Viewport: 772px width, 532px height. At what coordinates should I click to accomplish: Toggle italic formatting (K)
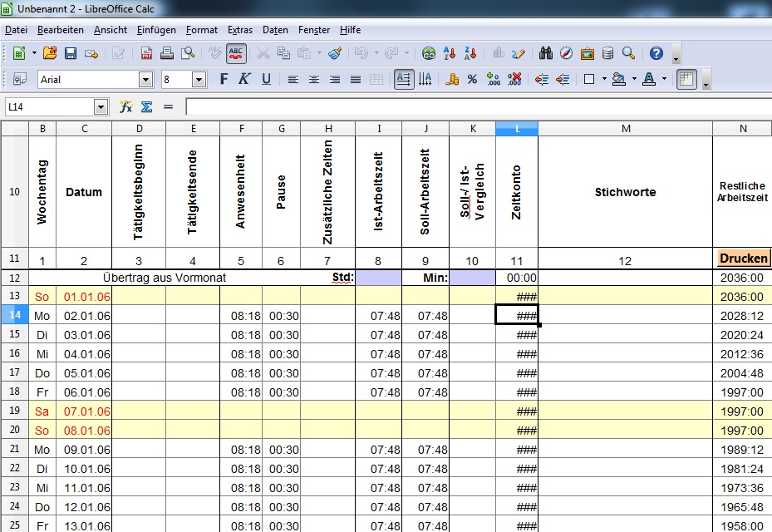click(x=244, y=79)
